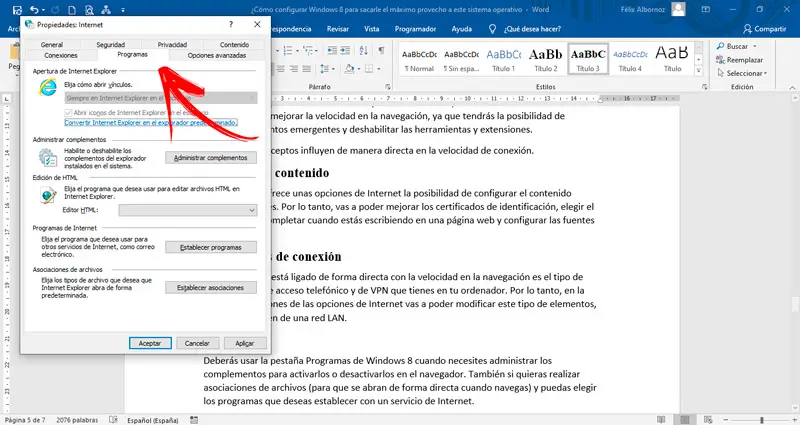800x425 pixels.
Task: Justify the paragraph text
Action: (x=306, y=68)
